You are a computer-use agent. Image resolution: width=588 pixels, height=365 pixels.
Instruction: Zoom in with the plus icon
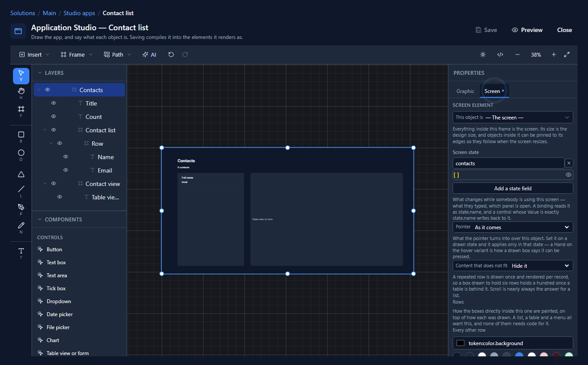(x=554, y=54)
